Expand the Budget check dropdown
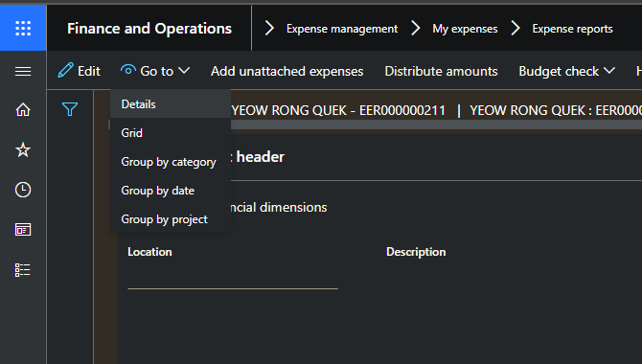Screen dimensions: 642x364 coord(566,71)
